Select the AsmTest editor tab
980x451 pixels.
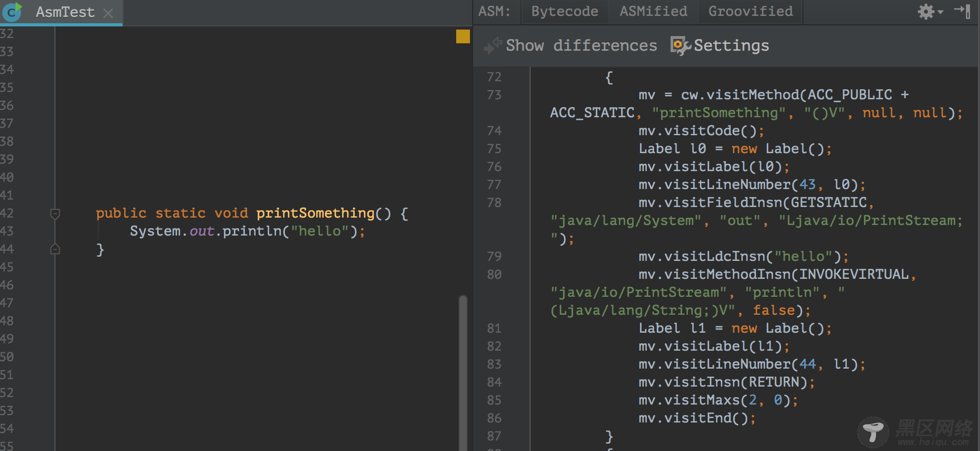[61, 12]
